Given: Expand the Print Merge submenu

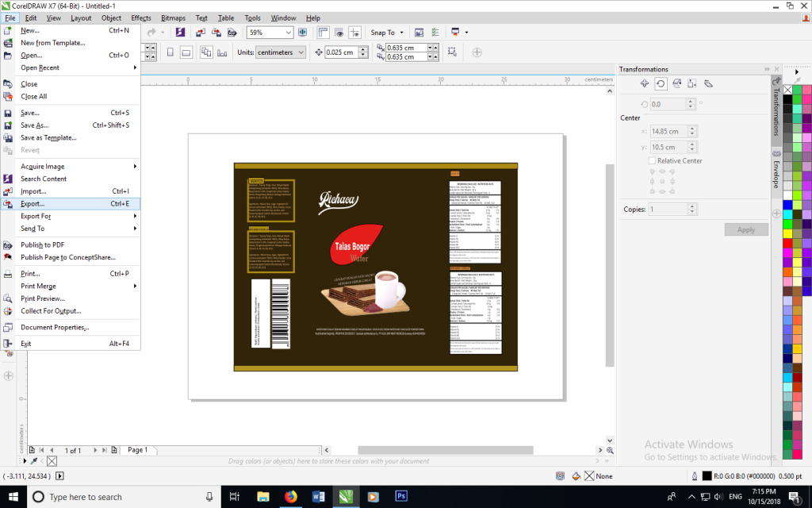Looking at the screenshot, I should (x=135, y=286).
